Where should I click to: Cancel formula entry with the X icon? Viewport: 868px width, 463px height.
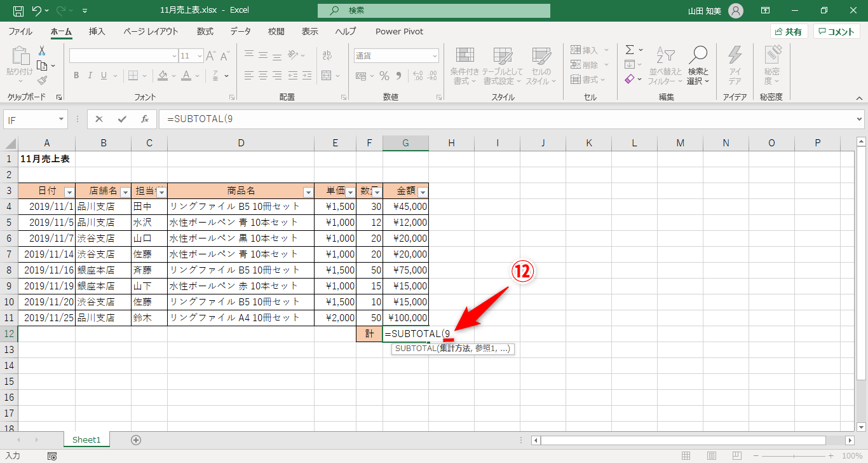pos(99,119)
